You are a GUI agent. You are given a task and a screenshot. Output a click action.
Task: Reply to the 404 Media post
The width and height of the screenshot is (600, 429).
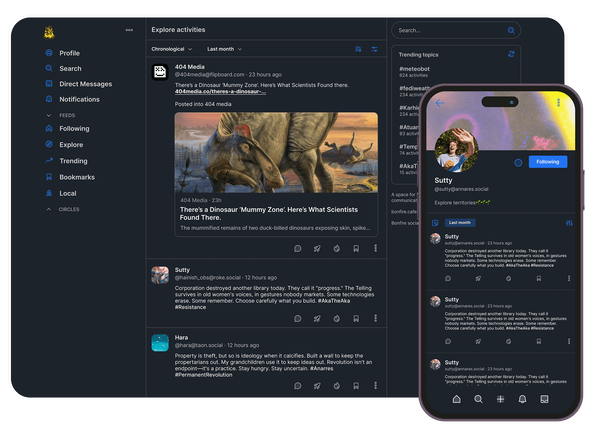click(x=297, y=248)
